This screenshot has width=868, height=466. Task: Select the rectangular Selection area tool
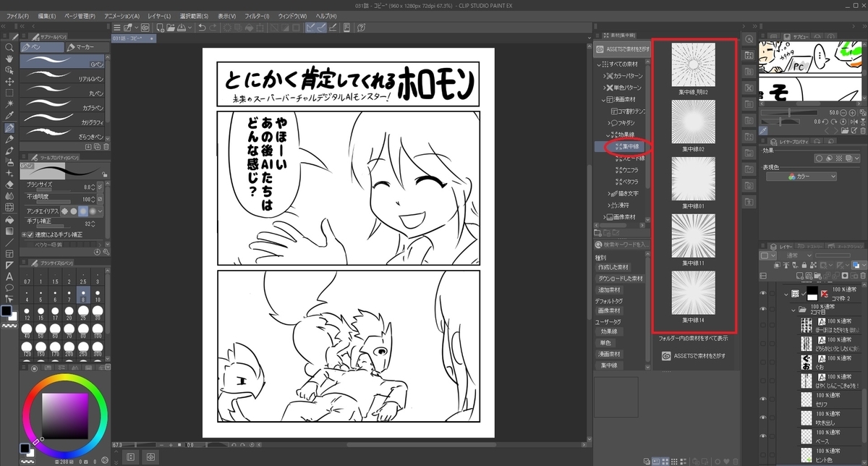(9, 93)
